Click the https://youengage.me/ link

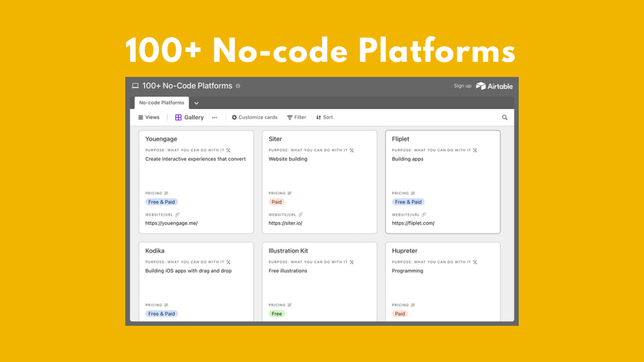point(172,223)
